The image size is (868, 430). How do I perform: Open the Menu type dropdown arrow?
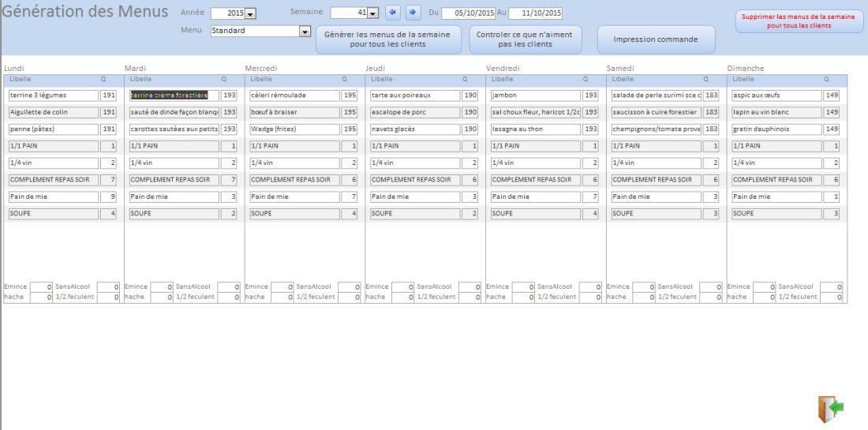305,31
